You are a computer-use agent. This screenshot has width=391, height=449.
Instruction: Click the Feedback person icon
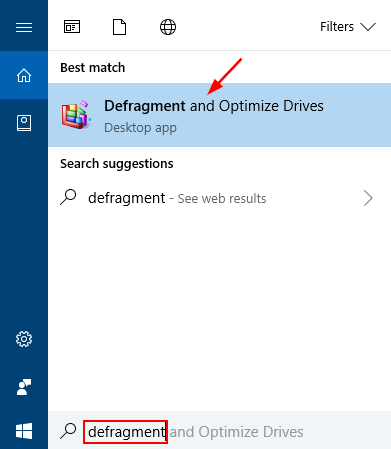tap(24, 387)
